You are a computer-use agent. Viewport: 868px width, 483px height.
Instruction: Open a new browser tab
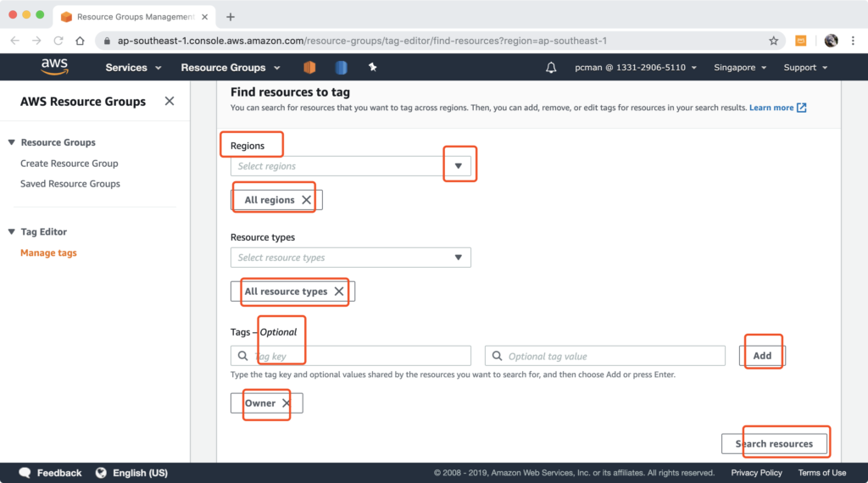pos(231,17)
